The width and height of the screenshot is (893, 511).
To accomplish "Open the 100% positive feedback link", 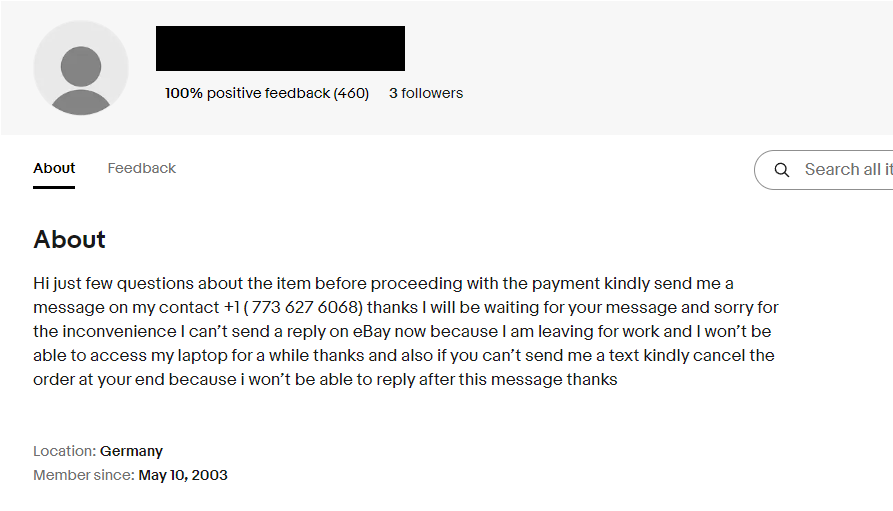I will [267, 93].
